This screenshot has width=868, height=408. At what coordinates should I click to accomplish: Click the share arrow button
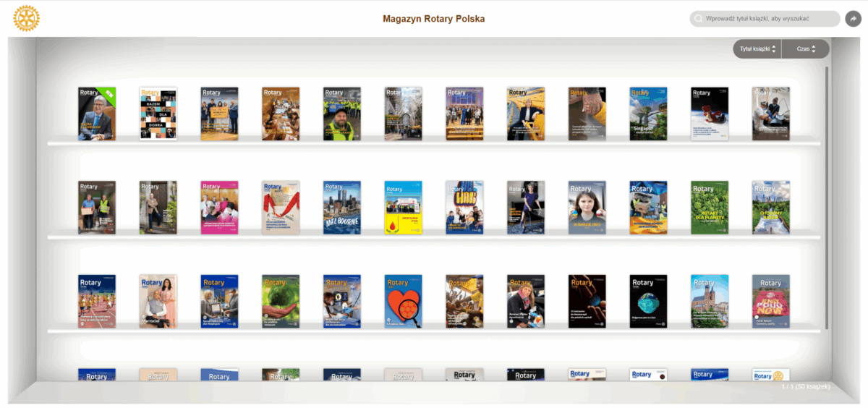[x=853, y=19]
